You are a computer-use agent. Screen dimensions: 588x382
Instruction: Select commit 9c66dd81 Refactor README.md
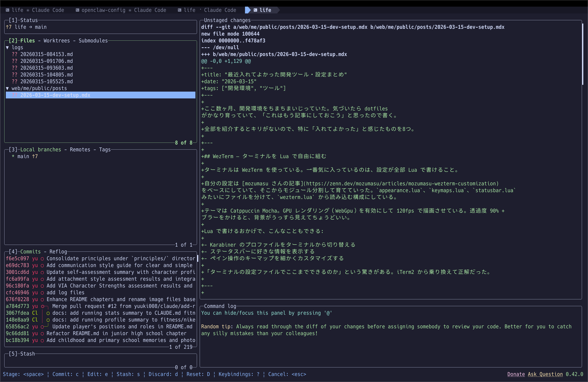click(x=101, y=333)
